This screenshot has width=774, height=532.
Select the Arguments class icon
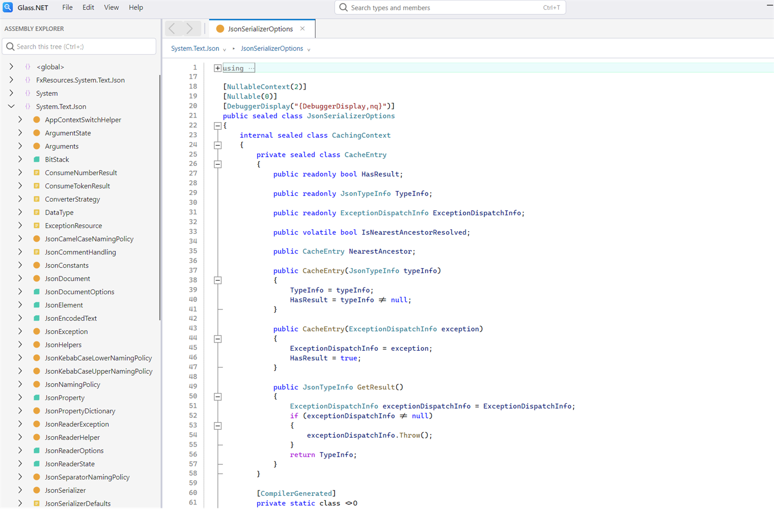pos(37,146)
